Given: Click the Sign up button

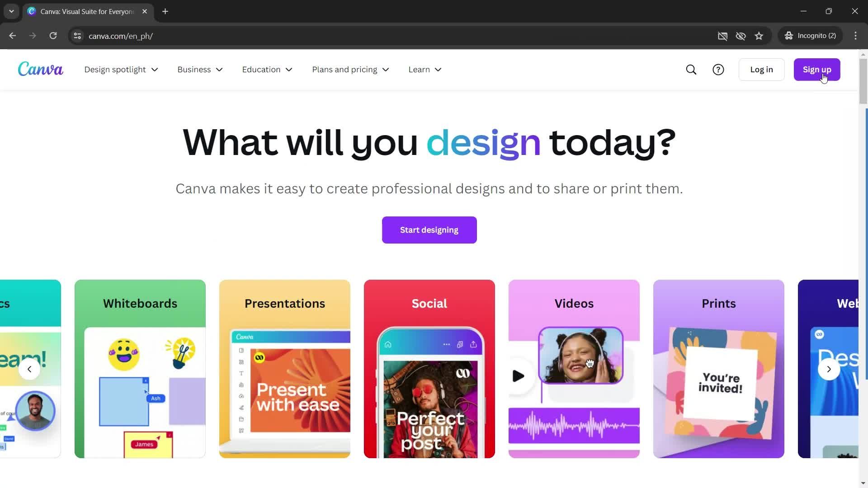Looking at the screenshot, I should coord(817,69).
